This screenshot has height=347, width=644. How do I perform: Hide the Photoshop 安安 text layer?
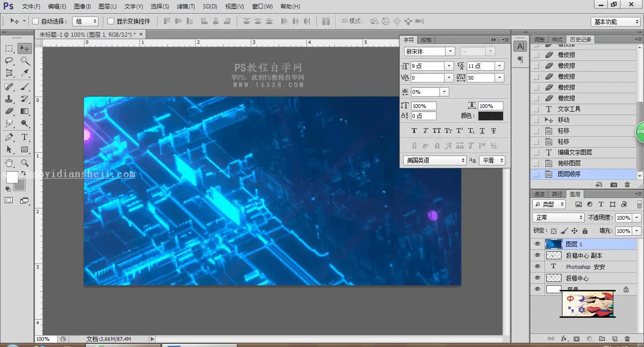pyautogui.click(x=537, y=266)
